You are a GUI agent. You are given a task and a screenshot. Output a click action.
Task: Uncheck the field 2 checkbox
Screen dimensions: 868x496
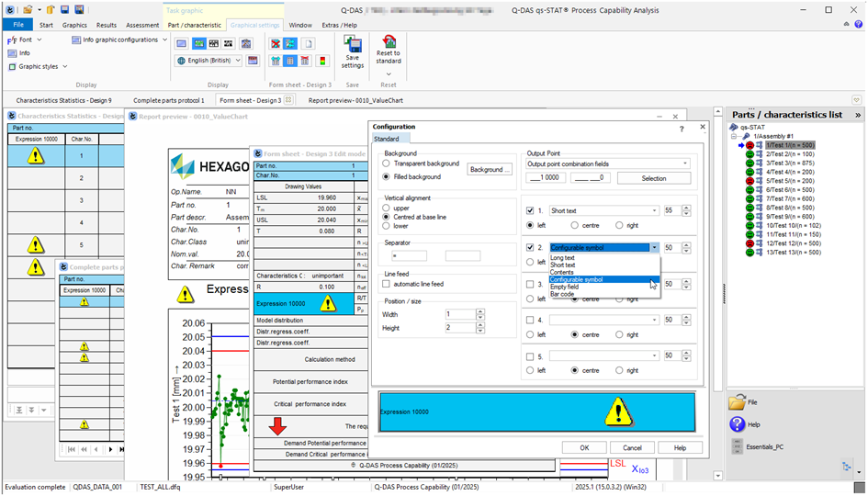click(x=530, y=247)
